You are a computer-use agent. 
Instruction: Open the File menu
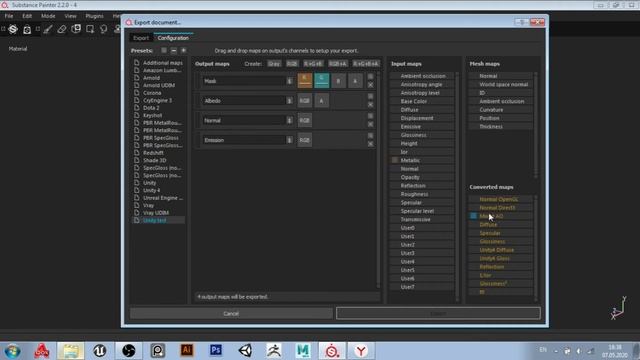pos(9,16)
